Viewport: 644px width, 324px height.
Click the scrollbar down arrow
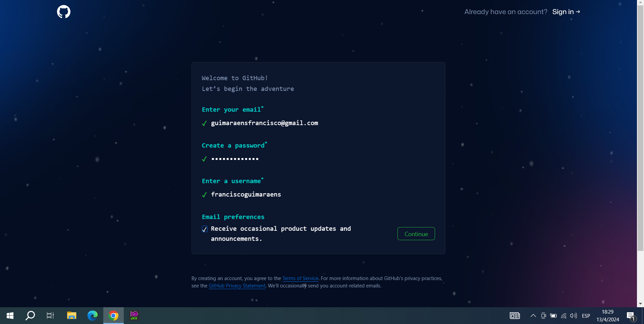pyautogui.click(x=640, y=304)
